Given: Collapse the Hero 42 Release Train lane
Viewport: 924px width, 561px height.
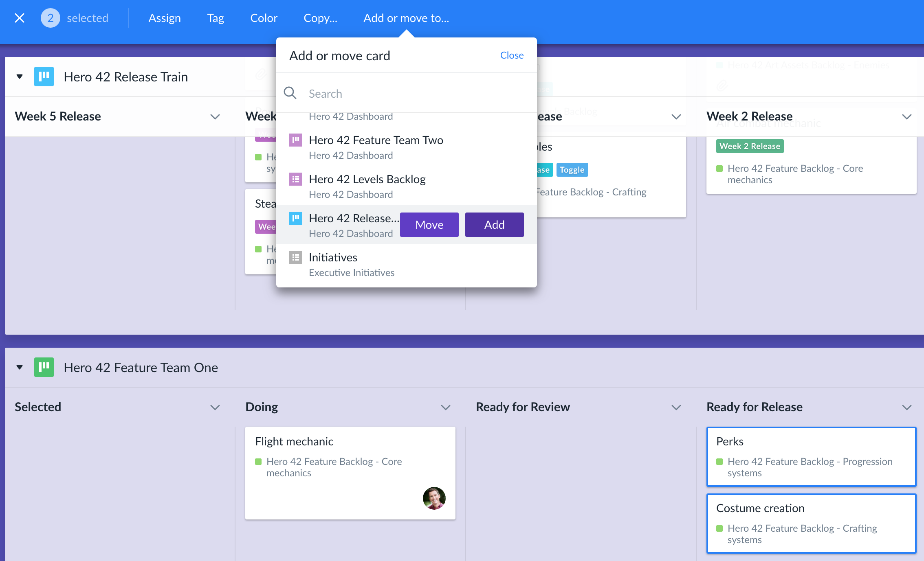Looking at the screenshot, I should coord(19,76).
